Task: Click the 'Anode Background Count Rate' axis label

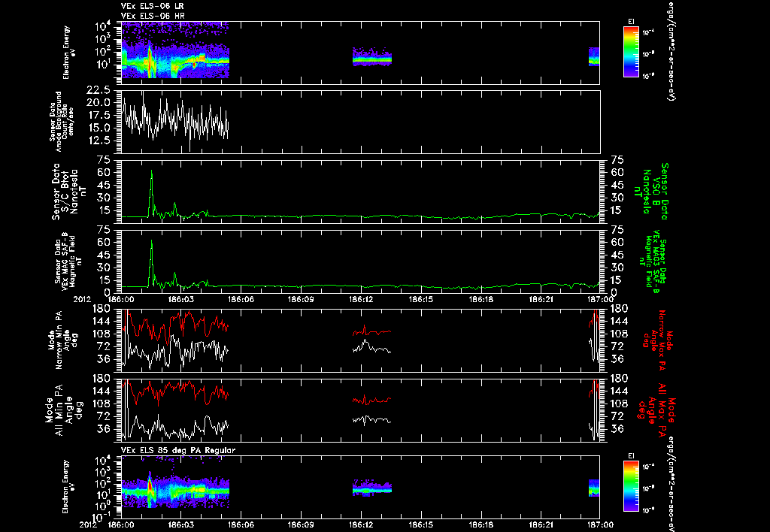Action: pos(62,122)
